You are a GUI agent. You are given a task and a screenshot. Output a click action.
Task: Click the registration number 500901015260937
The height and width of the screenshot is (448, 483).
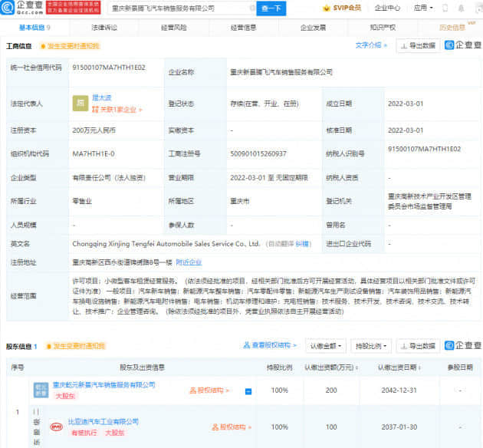pos(258,153)
